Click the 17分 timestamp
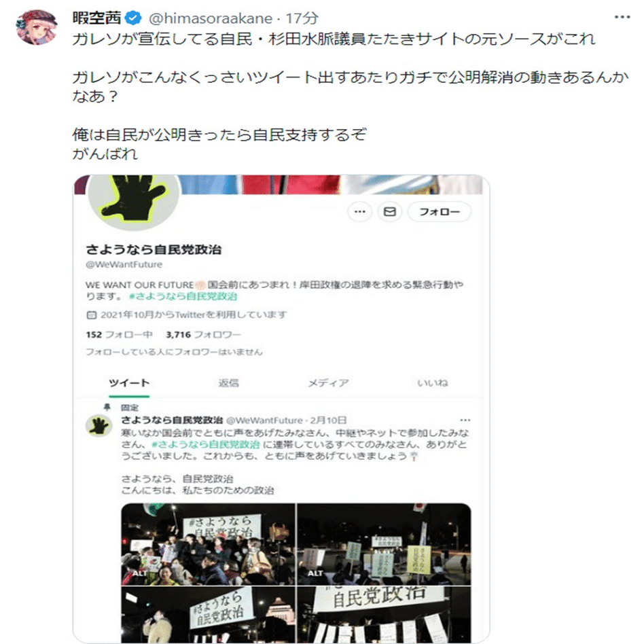The image size is (644, 644). 302,18
